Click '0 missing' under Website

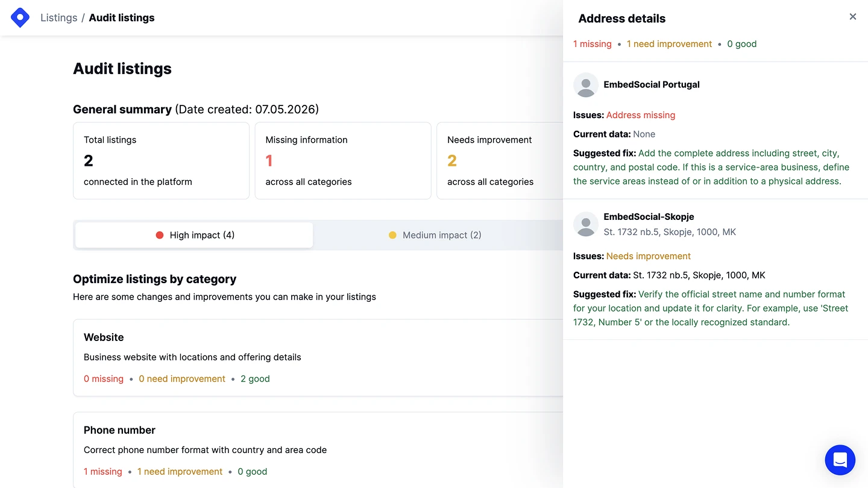104,379
